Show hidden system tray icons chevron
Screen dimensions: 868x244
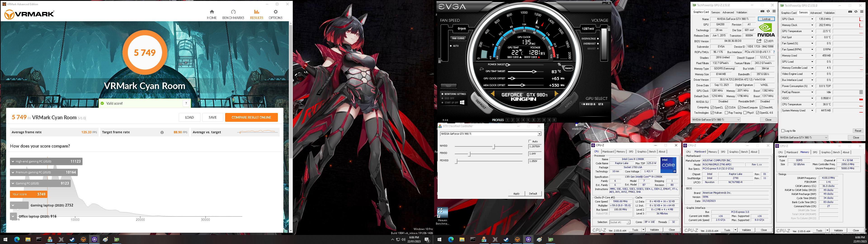click(x=392, y=240)
